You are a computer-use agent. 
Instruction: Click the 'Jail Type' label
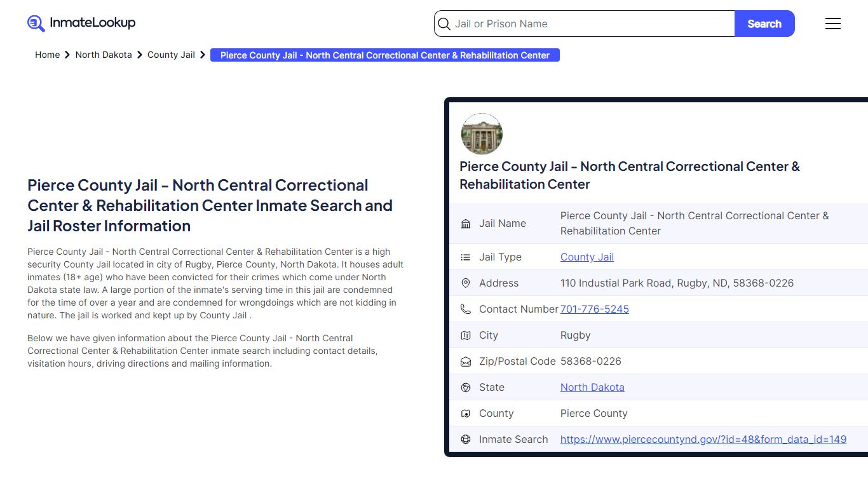coord(500,257)
